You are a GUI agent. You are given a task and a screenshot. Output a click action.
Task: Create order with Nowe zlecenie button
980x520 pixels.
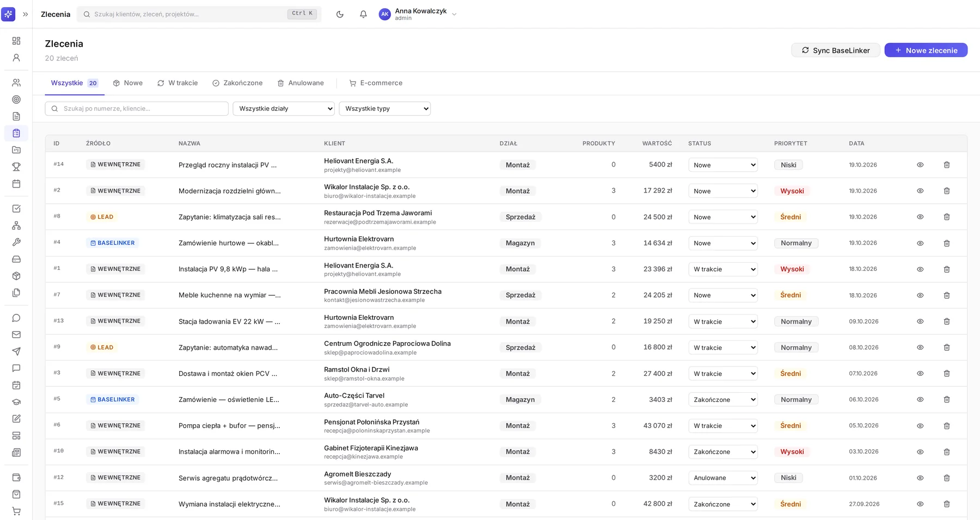pos(926,50)
